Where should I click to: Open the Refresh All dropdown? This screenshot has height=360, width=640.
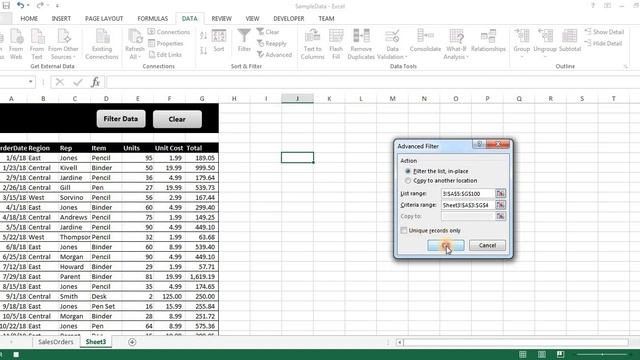[x=135, y=53]
